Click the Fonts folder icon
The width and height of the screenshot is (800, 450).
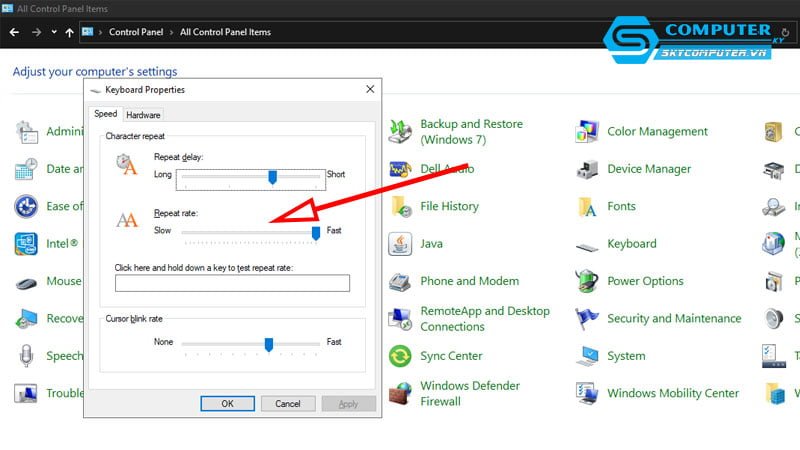(587, 207)
